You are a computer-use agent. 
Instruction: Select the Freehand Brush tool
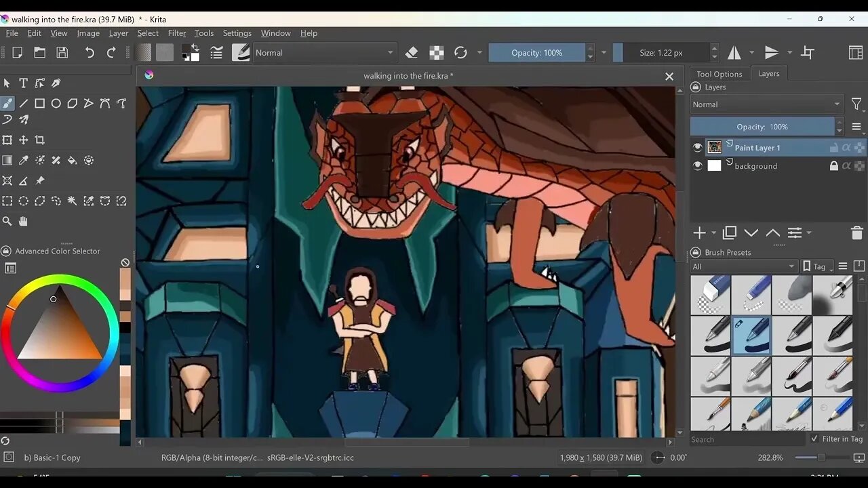point(7,104)
